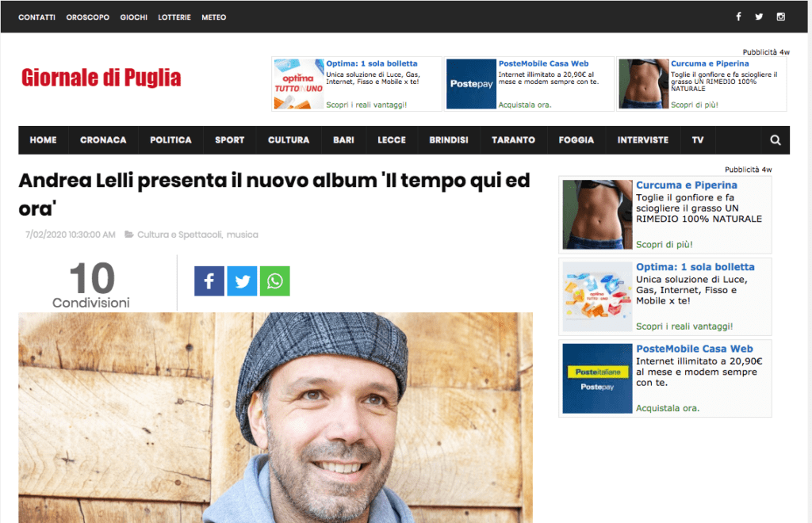812x523 pixels.
Task: Open the INTERVISTE menu item
Action: pos(642,139)
